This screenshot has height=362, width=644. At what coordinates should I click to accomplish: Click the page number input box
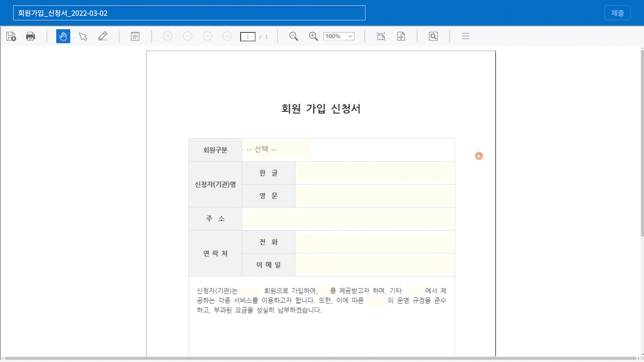click(x=248, y=37)
